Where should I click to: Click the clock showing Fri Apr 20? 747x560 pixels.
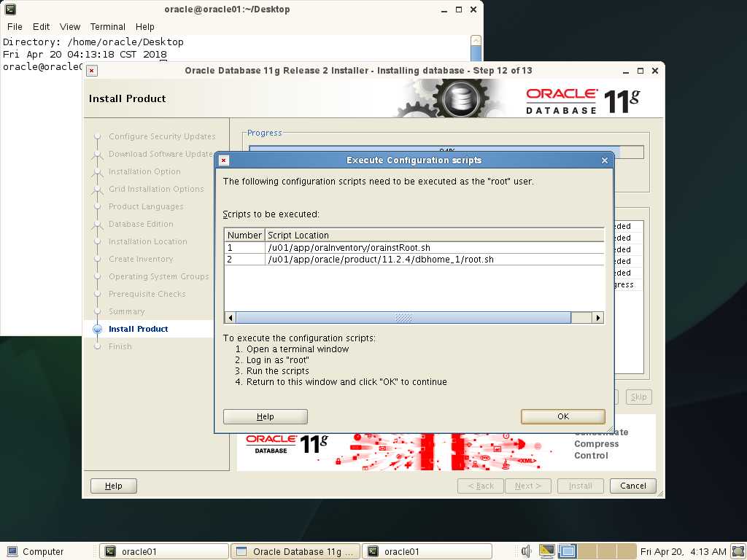click(x=683, y=551)
